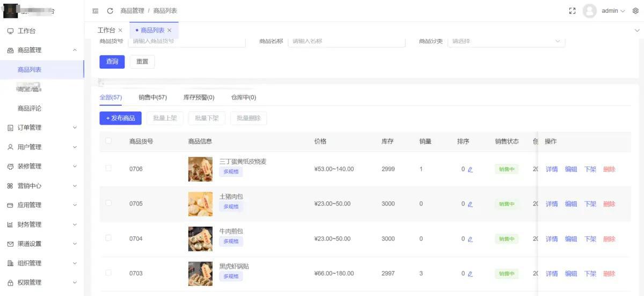Click sort edit pencil for item 0706
This screenshot has width=644, height=296.
tap(470, 170)
